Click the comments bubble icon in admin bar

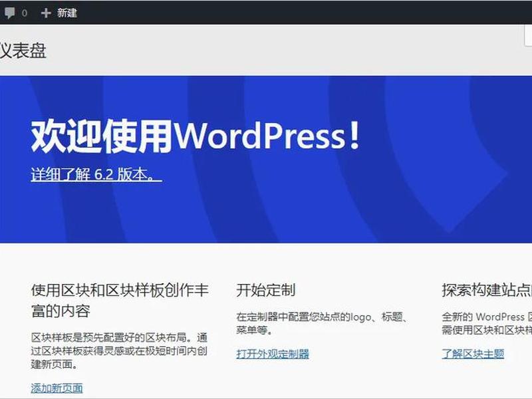pos(9,13)
